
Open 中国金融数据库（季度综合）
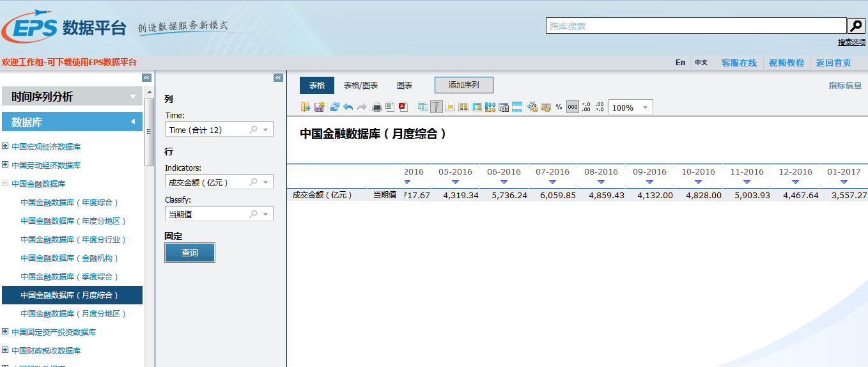click(x=70, y=276)
